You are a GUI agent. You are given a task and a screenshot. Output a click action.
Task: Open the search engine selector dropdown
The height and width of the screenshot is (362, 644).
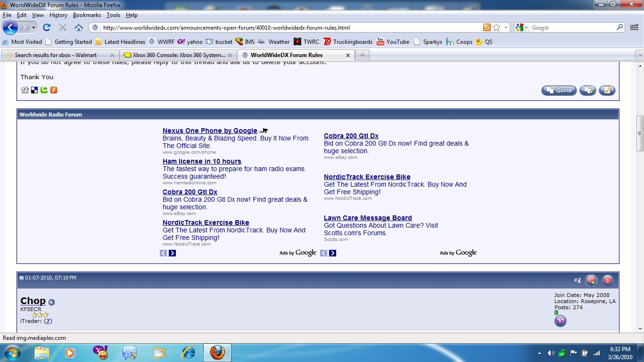point(522,28)
